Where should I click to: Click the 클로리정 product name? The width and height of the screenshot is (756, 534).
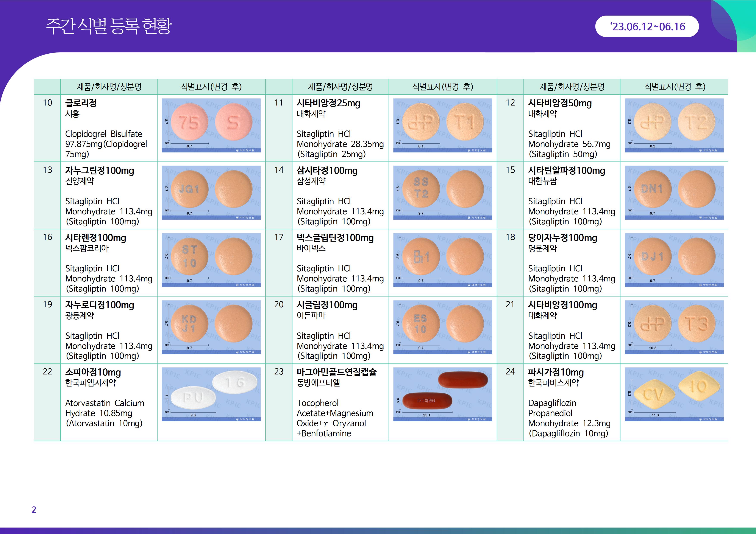tap(81, 103)
